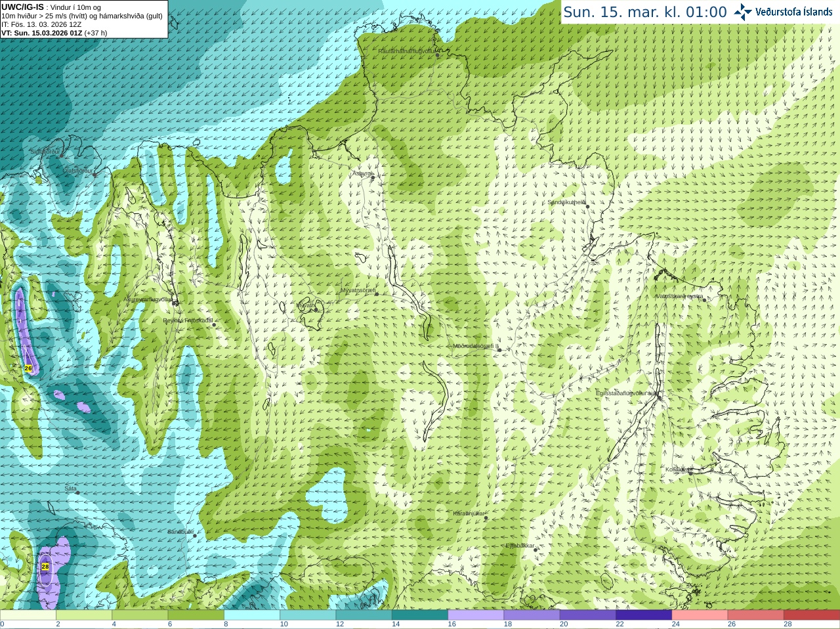Screen dimensions: 840x629
Task: Pick the 12–14 m/s teal legend swatch
Action: (x=364, y=615)
